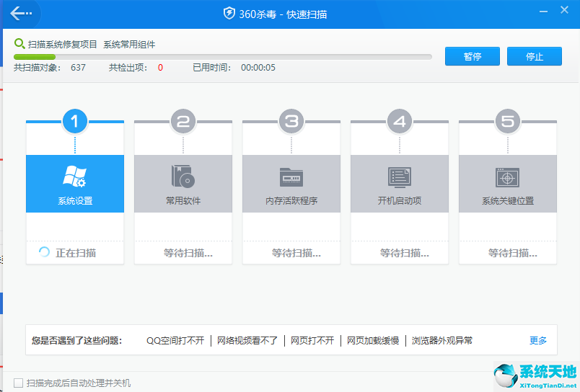
Task: Click detected items count 0
Action: 160,68
